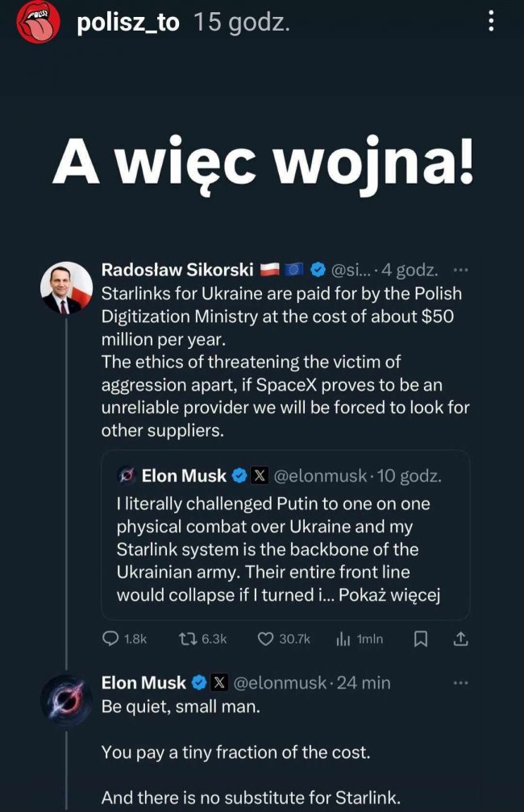This screenshot has width=524, height=812.
Task: Retweet using the 6.3k repost icon
Action: click(x=188, y=639)
